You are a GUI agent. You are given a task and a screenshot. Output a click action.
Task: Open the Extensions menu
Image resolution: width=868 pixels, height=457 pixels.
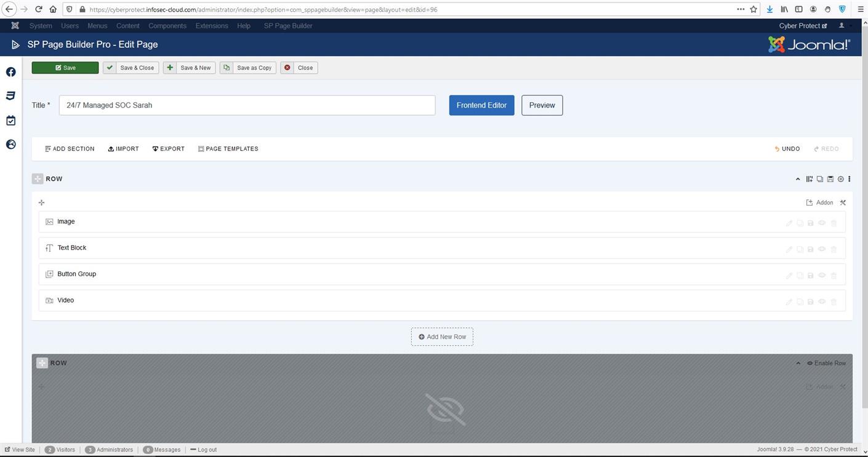click(211, 26)
